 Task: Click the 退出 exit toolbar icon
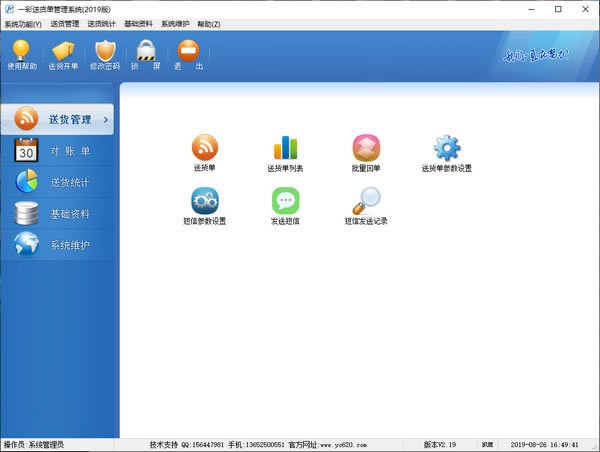[187, 52]
